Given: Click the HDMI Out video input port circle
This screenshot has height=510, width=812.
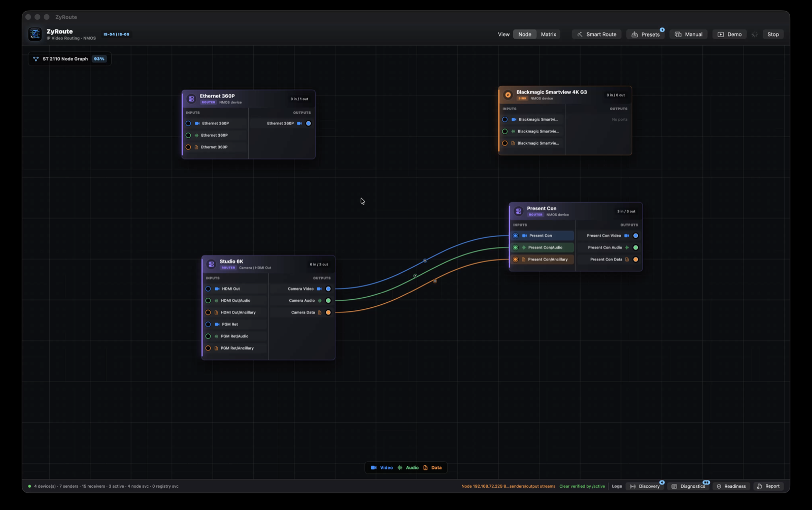Looking at the screenshot, I should (208, 289).
